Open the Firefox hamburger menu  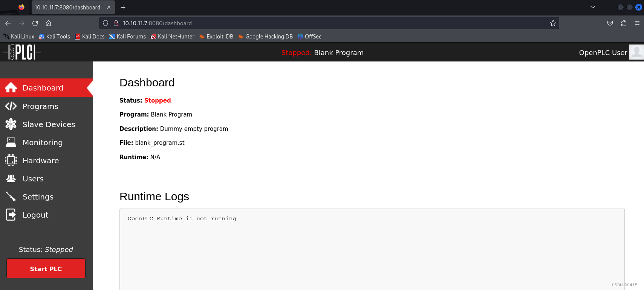click(637, 23)
